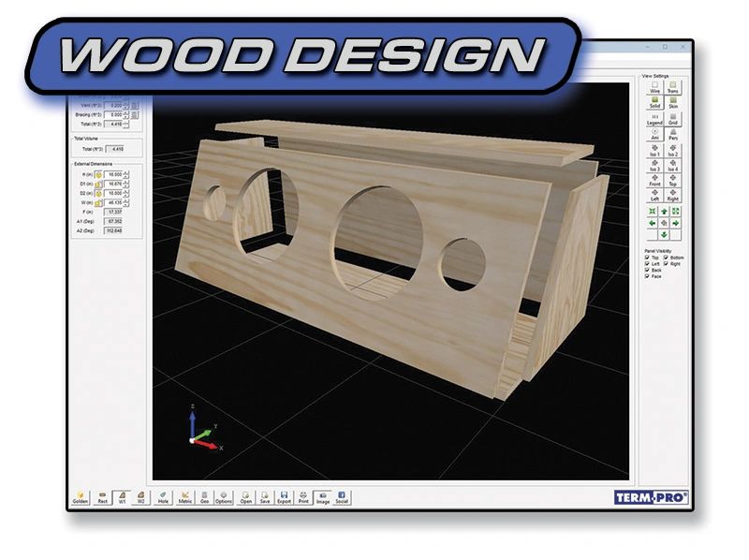Image resolution: width=749 pixels, height=560 pixels.
Task: Click the Bracing volume field
Action: point(113,114)
